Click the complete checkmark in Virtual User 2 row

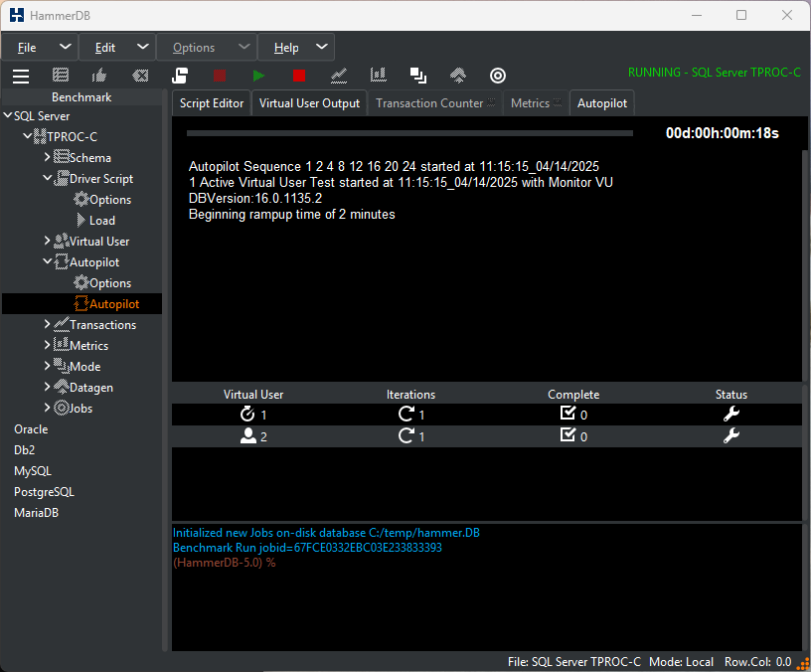[x=568, y=435]
